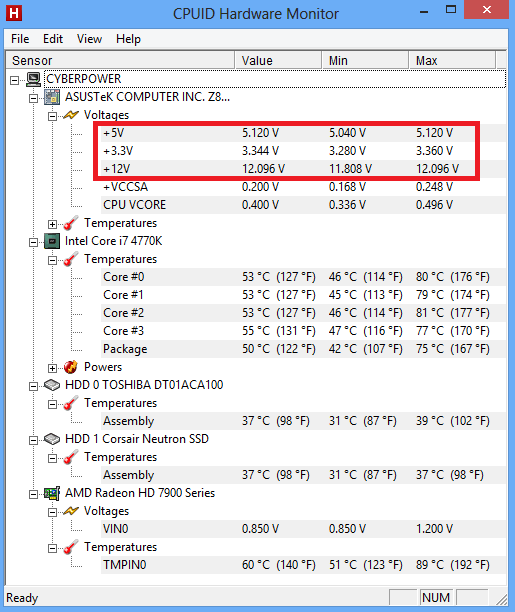
Task: Select the +5V voltage row
Action: 303,133
